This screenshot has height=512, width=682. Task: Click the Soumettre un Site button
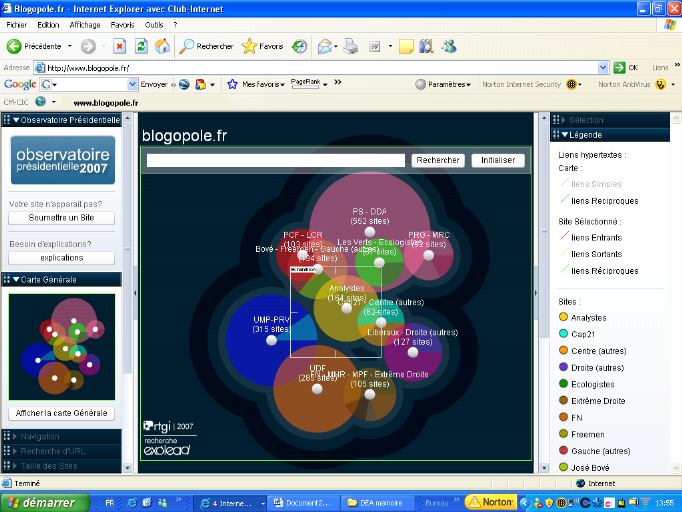(61, 218)
